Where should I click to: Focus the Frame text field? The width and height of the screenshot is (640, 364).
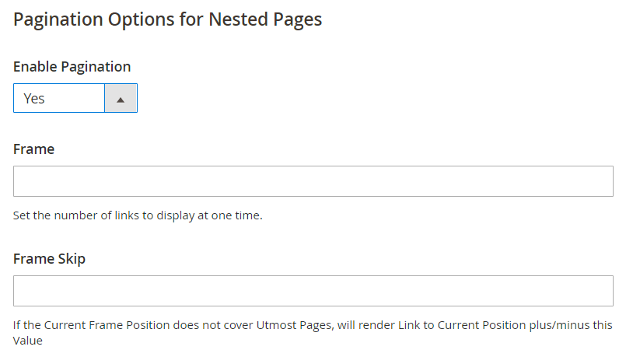tap(313, 181)
